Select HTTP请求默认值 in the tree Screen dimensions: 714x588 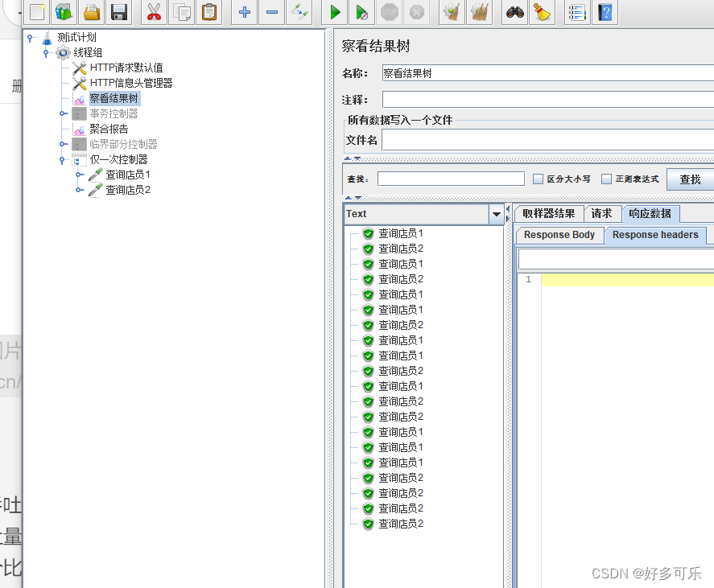(126, 68)
